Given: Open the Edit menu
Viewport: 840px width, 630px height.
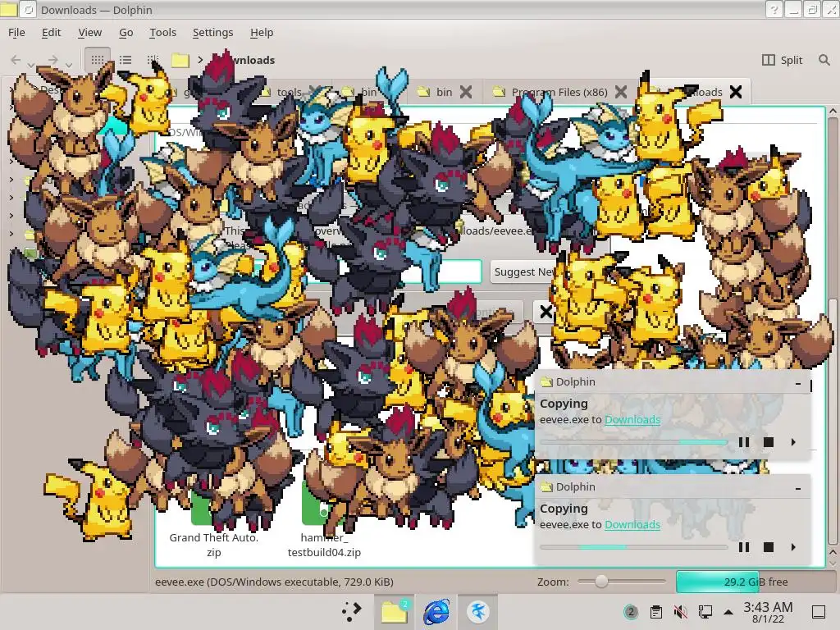Looking at the screenshot, I should [52, 33].
